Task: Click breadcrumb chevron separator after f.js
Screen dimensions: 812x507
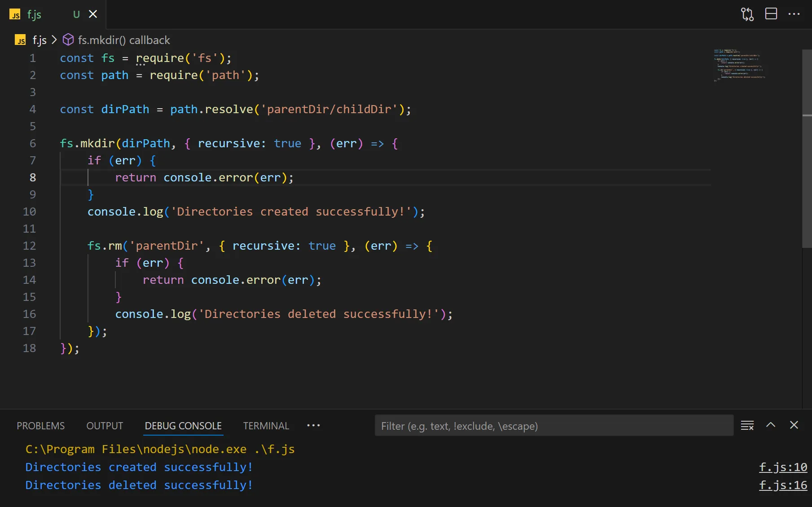Action: 54,40
